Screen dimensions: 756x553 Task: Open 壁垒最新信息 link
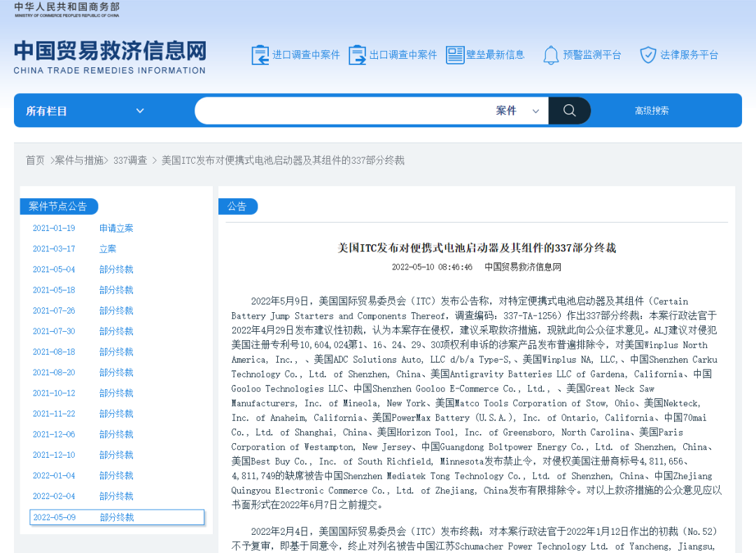point(495,55)
